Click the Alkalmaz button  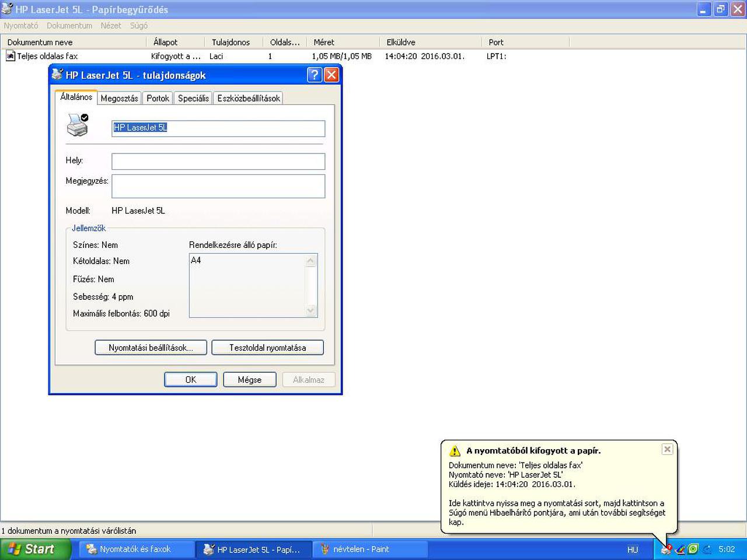pos(309,380)
